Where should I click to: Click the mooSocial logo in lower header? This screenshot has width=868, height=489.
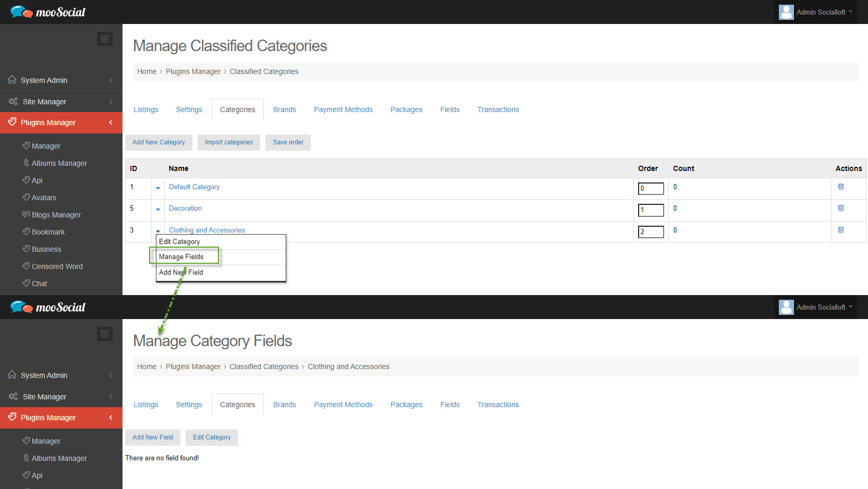pyautogui.click(x=47, y=307)
